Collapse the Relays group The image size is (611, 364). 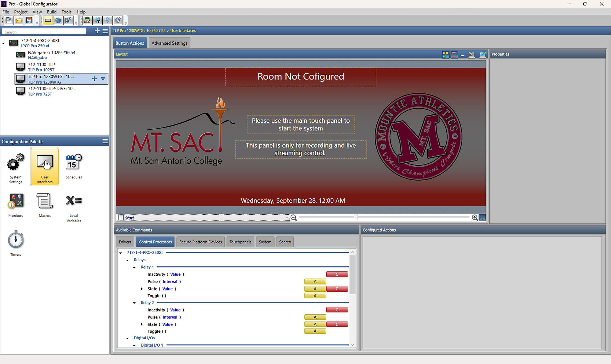[127, 260]
